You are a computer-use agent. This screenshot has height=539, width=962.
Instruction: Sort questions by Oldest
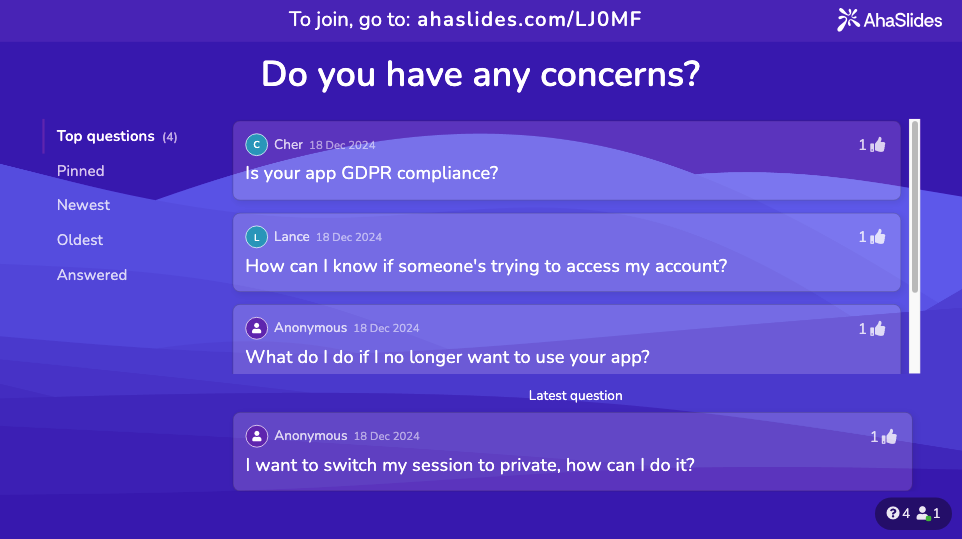pos(80,240)
